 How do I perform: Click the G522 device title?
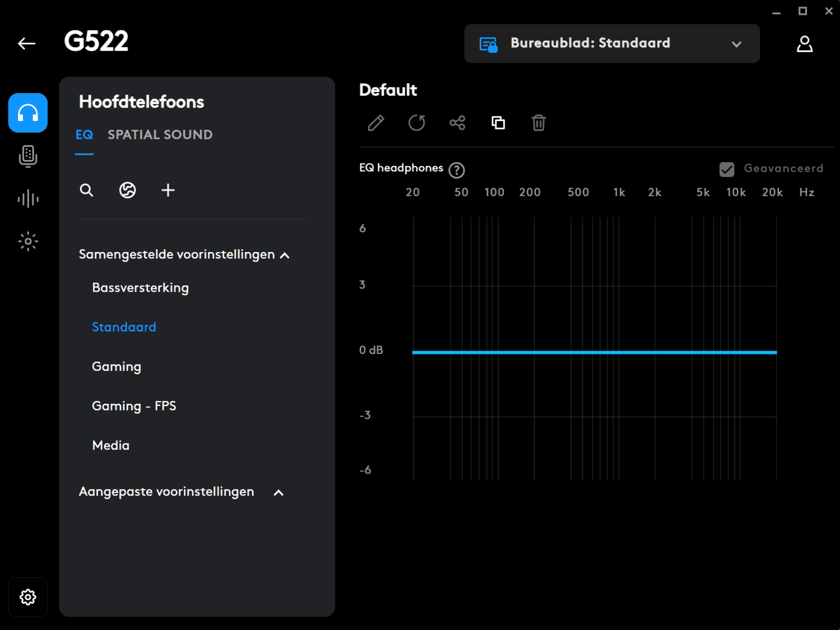96,41
